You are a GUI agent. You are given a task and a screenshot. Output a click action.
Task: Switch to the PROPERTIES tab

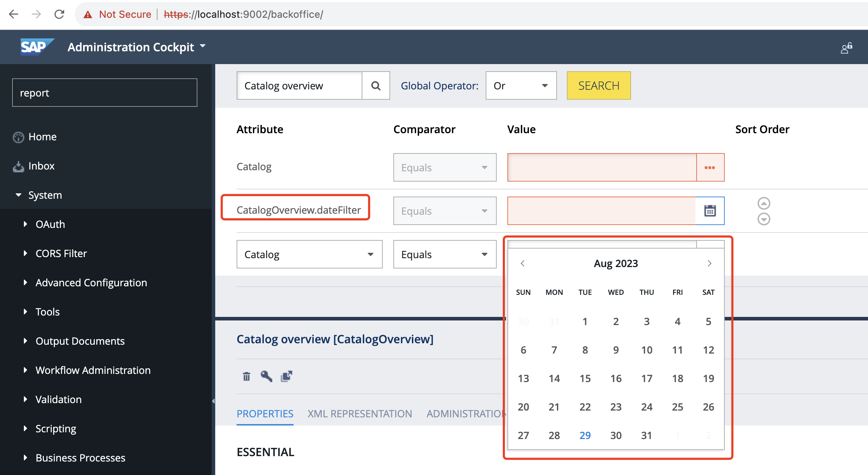pyautogui.click(x=265, y=414)
